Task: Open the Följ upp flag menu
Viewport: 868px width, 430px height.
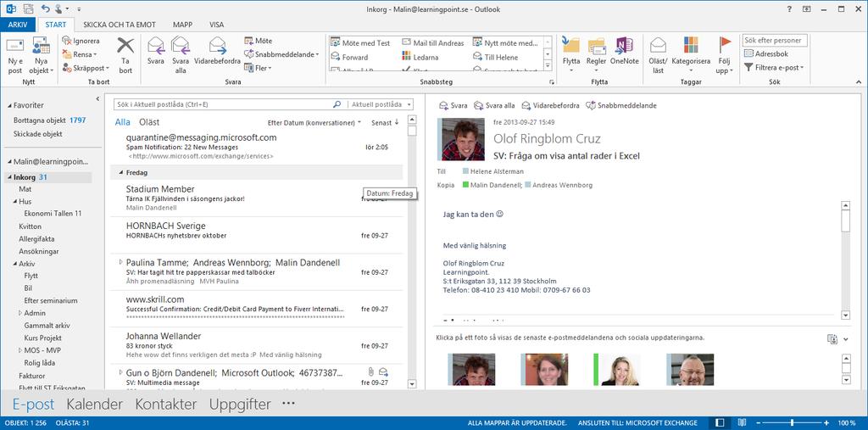Action: [724, 55]
